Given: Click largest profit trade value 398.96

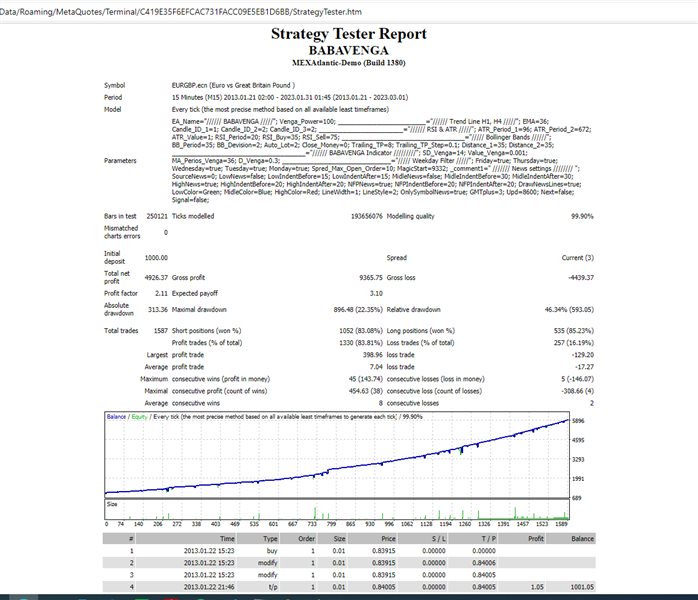Looking at the screenshot, I should [373, 355].
